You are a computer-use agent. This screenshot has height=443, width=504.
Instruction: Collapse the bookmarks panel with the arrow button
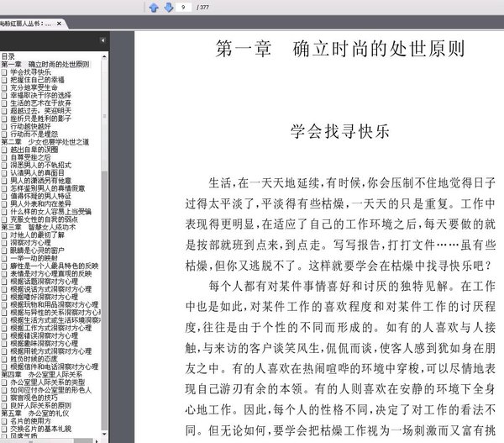102,40
